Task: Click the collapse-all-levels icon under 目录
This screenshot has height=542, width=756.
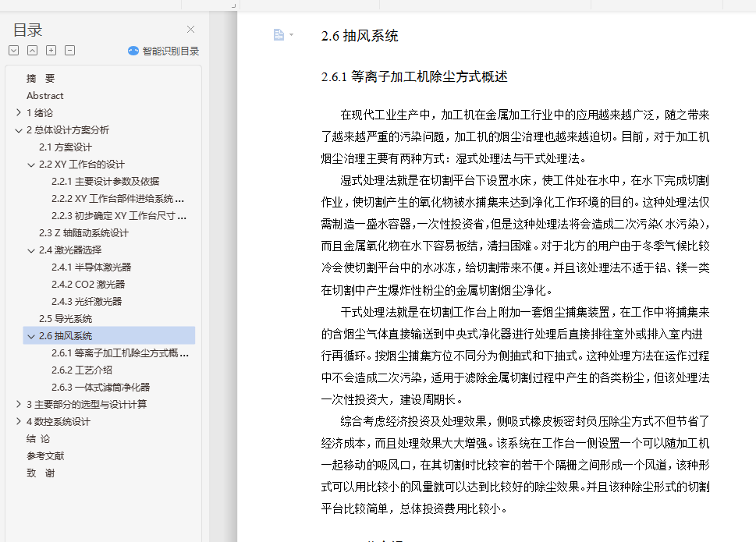Action: [x=32, y=51]
